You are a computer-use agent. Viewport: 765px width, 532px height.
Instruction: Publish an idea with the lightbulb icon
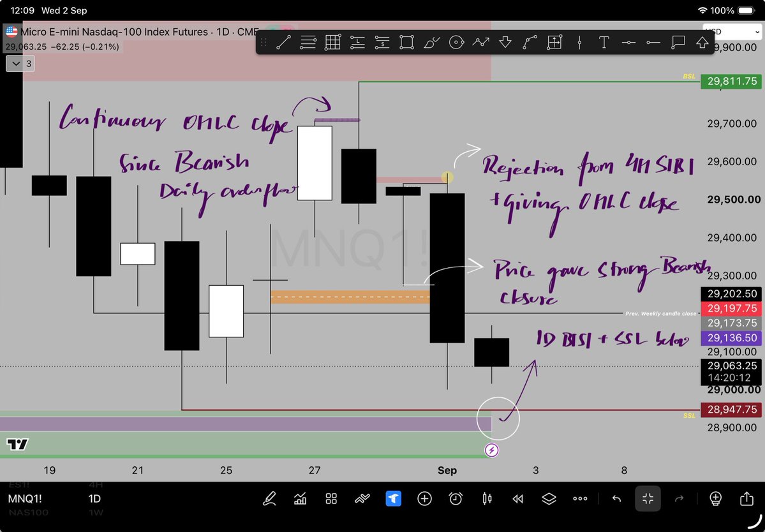(x=715, y=498)
